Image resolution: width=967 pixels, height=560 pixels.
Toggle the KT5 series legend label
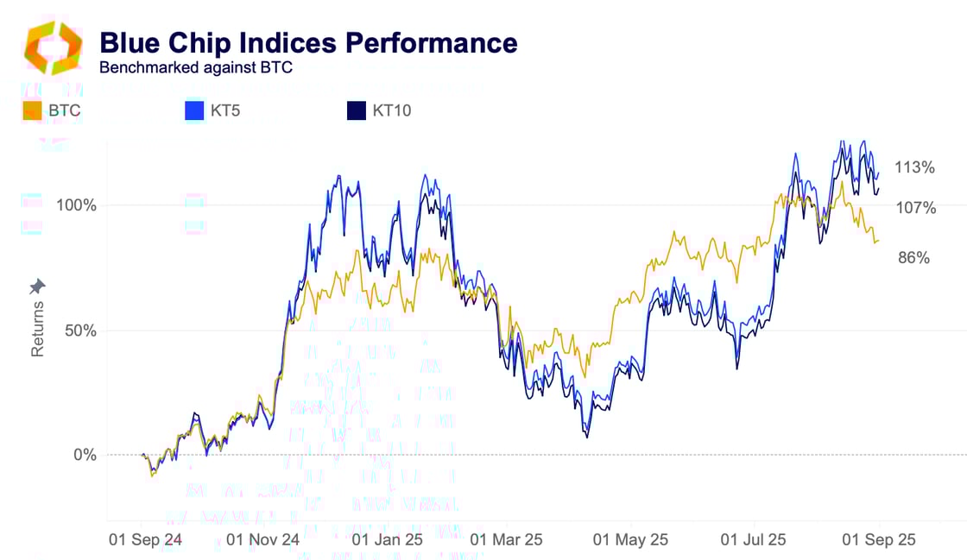227,110
